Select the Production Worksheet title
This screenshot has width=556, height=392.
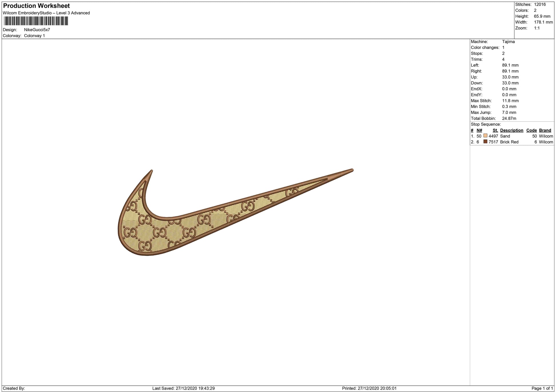click(36, 6)
